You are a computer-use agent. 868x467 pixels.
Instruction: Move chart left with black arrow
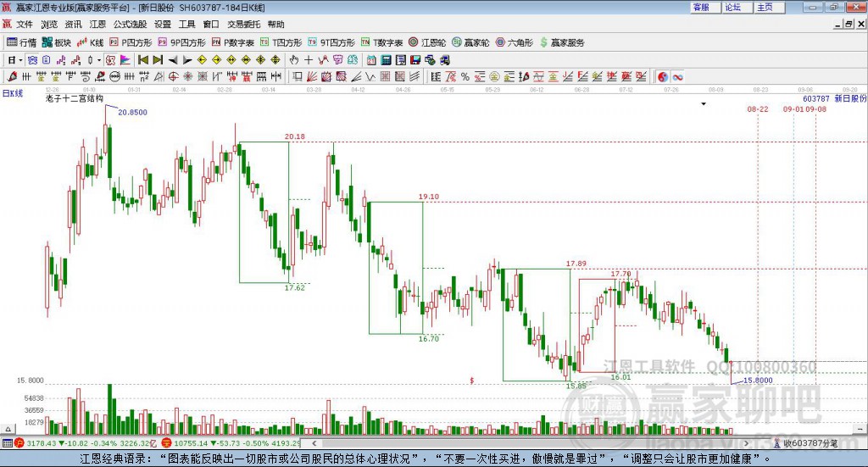pyautogui.click(x=173, y=60)
